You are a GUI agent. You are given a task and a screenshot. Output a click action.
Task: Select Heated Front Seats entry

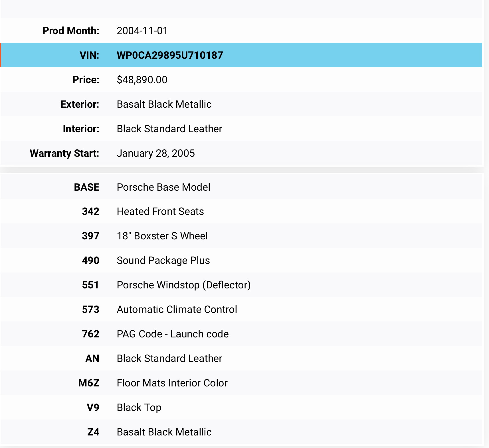(x=160, y=211)
